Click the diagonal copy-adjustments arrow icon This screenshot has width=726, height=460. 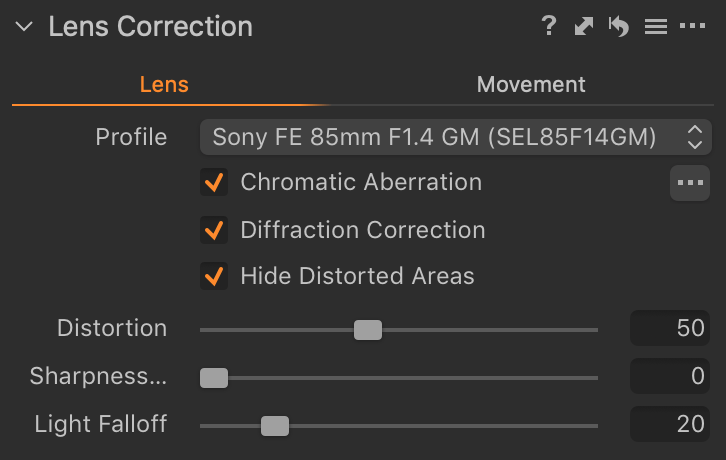(x=583, y=26)
